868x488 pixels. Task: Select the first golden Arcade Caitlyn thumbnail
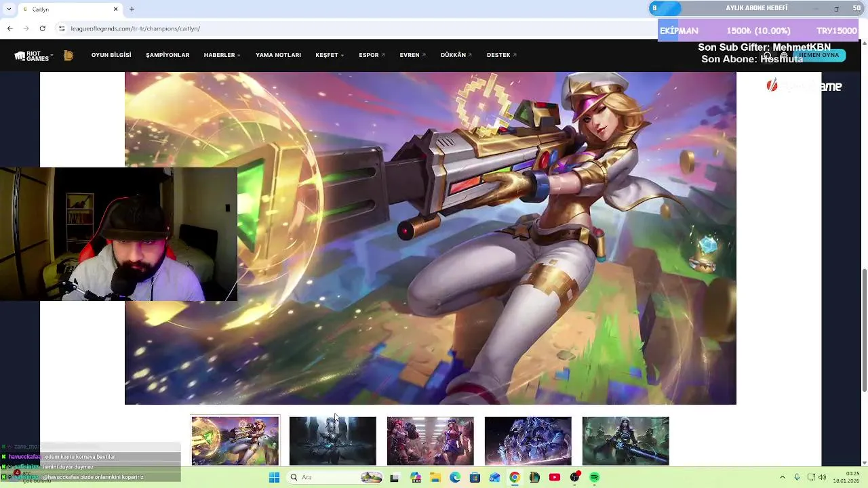point(235,441)
